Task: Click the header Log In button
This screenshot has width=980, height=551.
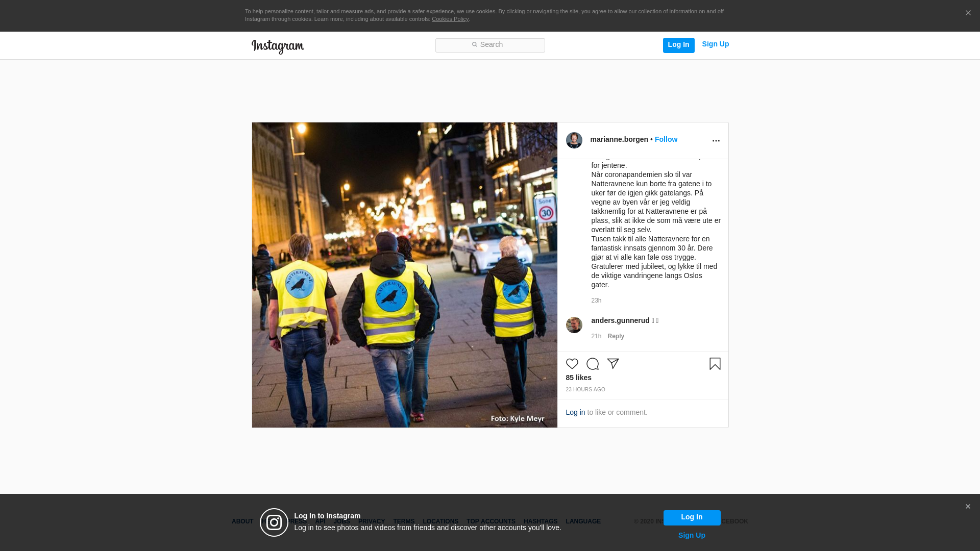Action: (x=678, y=45)
